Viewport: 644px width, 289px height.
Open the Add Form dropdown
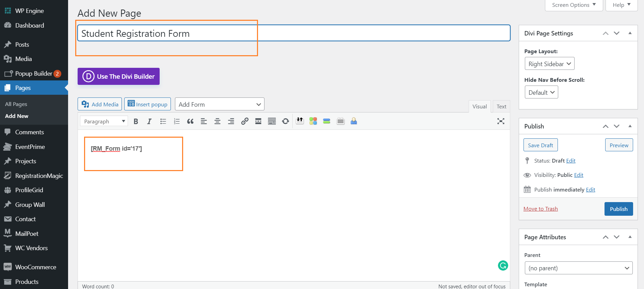220,104
